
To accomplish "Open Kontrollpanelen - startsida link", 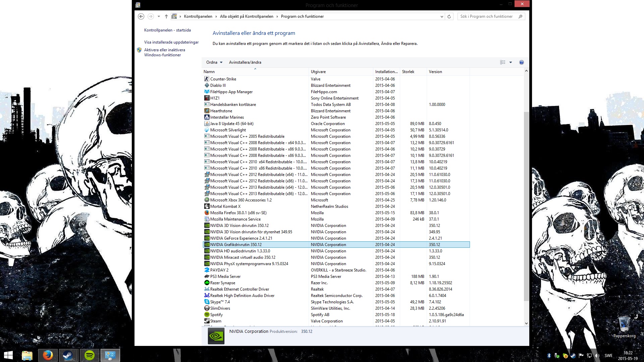I will point(167,30).
